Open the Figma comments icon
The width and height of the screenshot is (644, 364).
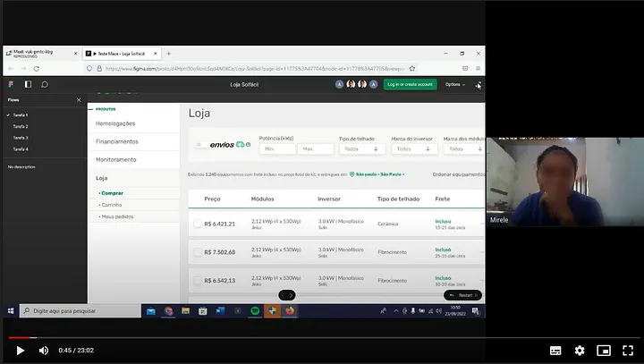pyautogui.click(x=45, y=85)
